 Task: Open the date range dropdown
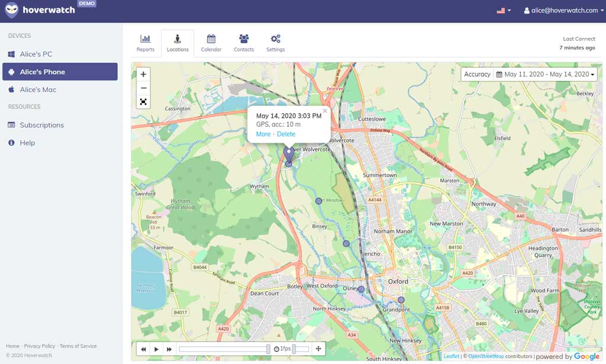pos(546,75)
